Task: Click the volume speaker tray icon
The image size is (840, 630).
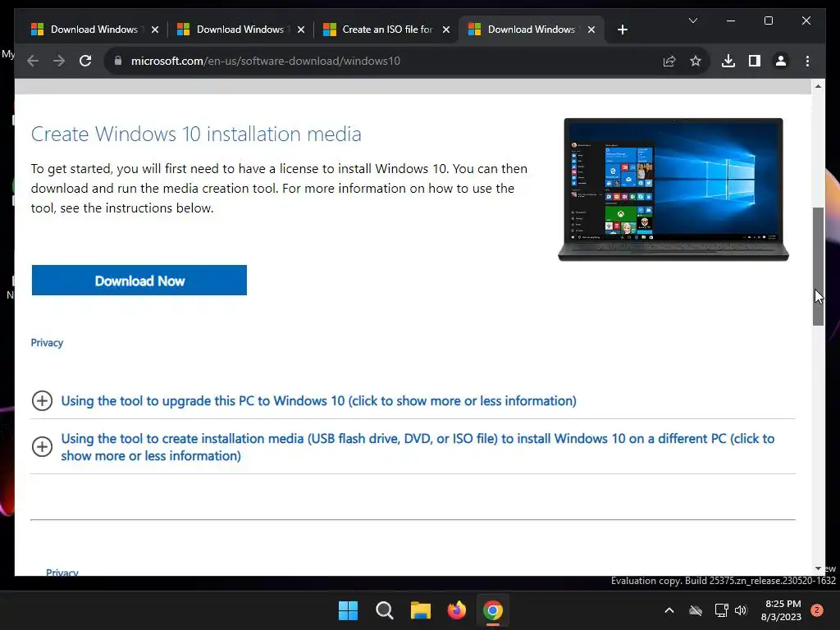Action: (x=741, y=610)
